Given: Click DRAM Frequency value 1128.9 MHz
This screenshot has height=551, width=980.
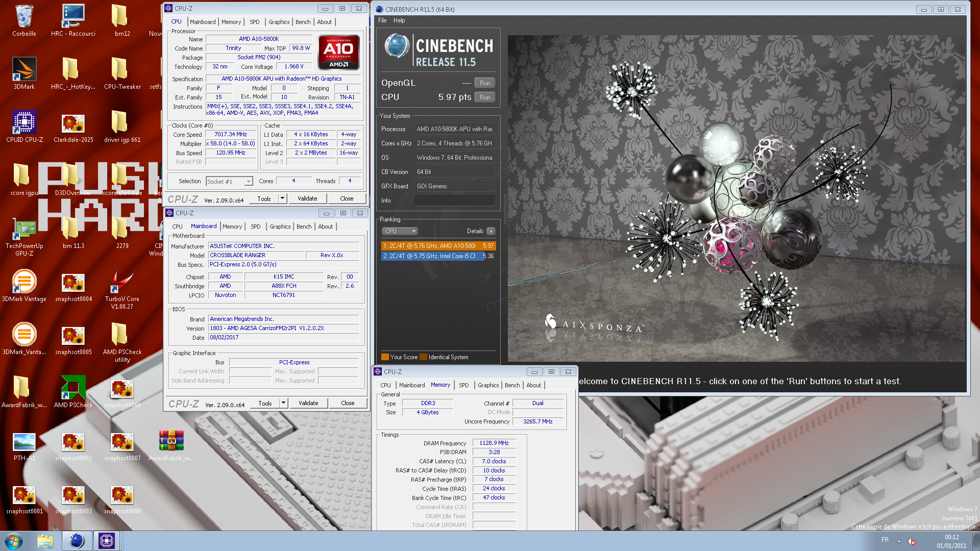Looking at the screenshot, I should 494,443.
